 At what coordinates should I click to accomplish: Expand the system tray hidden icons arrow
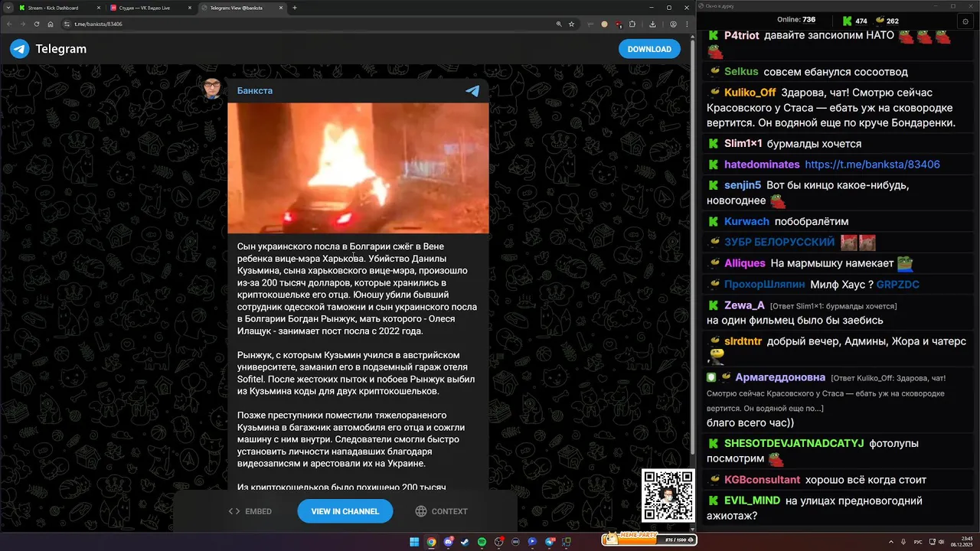pyautogui.click(x=891, y=542)
